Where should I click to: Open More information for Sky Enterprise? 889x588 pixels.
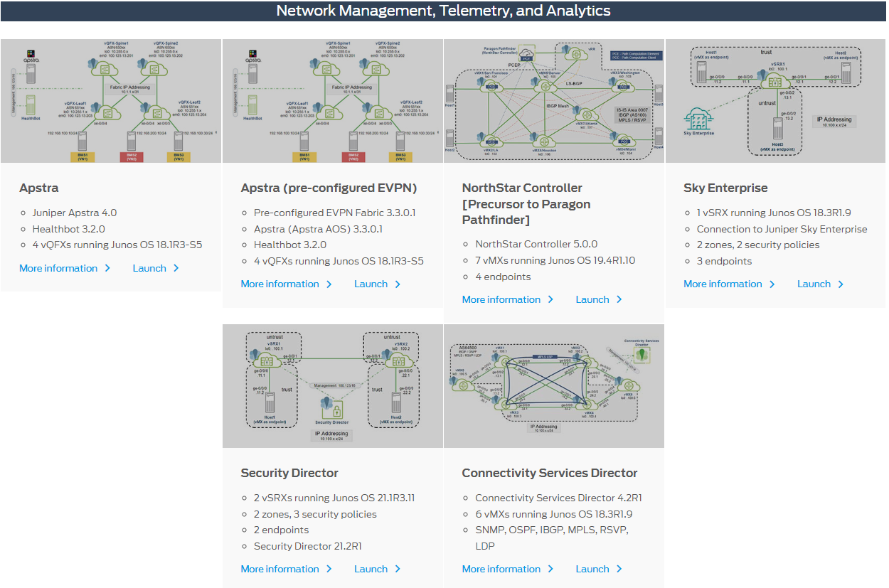[724, 284]
